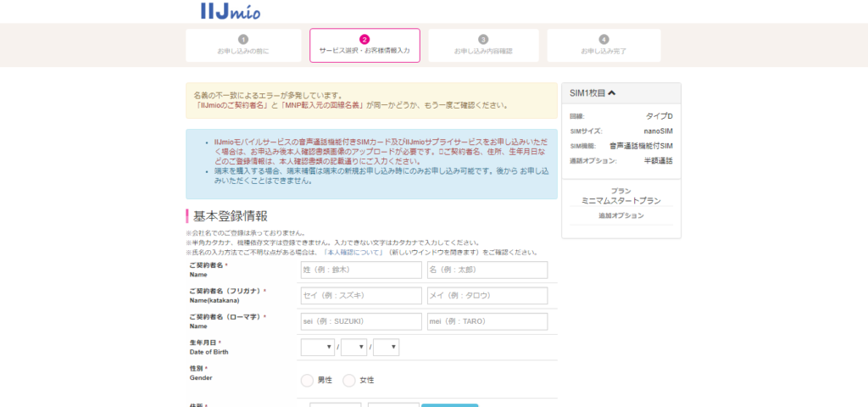The height and width of the screenshot is (407, 868).
Task: Click the ミニマムスタートプラン plan text
Action: tap(621, 201)
